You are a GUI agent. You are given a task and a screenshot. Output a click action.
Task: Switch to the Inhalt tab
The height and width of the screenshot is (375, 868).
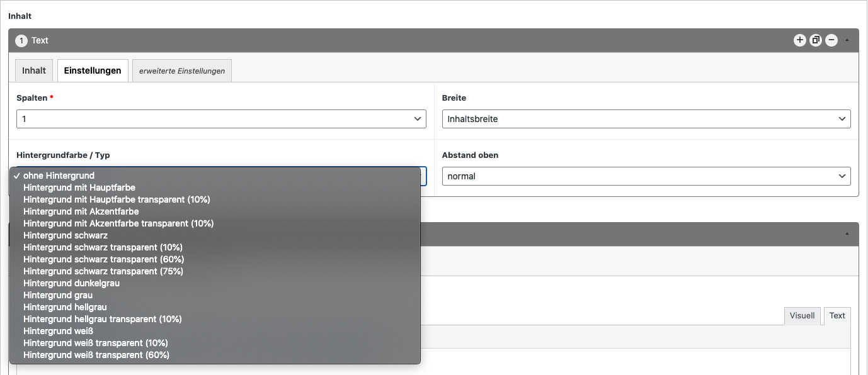(34, 70)
